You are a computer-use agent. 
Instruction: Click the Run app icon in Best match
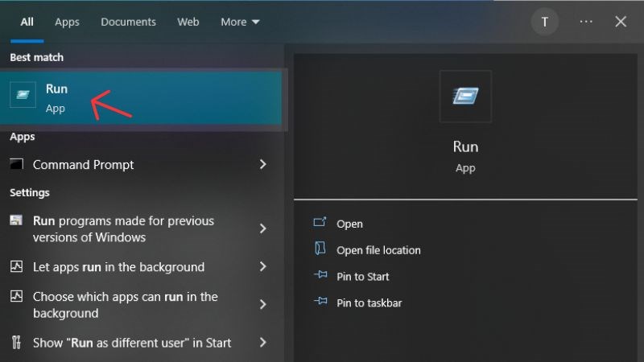[23, 95]
